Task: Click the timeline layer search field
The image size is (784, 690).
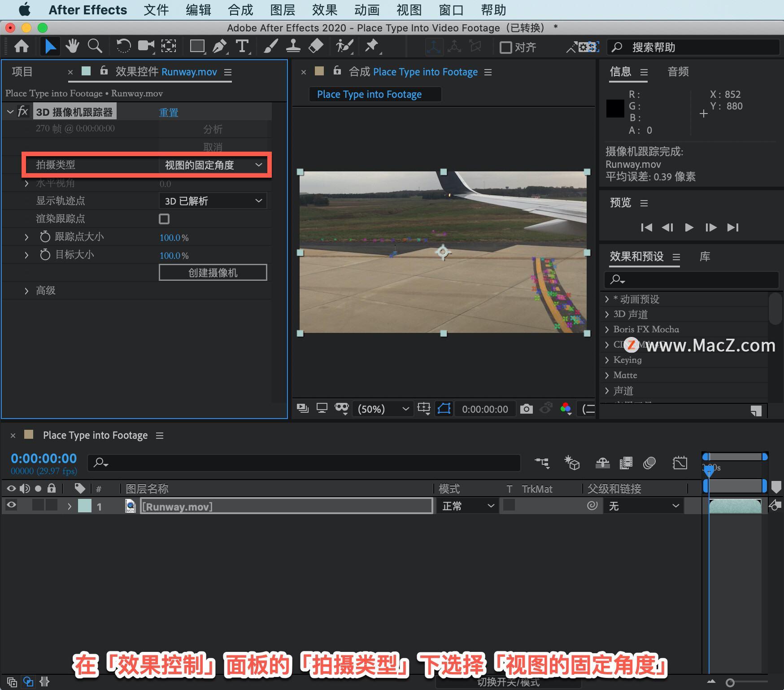Action: click(304, 463)
